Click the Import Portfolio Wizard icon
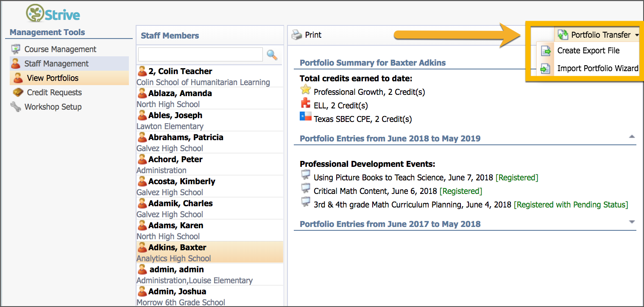Viewport: 644px width, 307px height. [x=546, y=69]
